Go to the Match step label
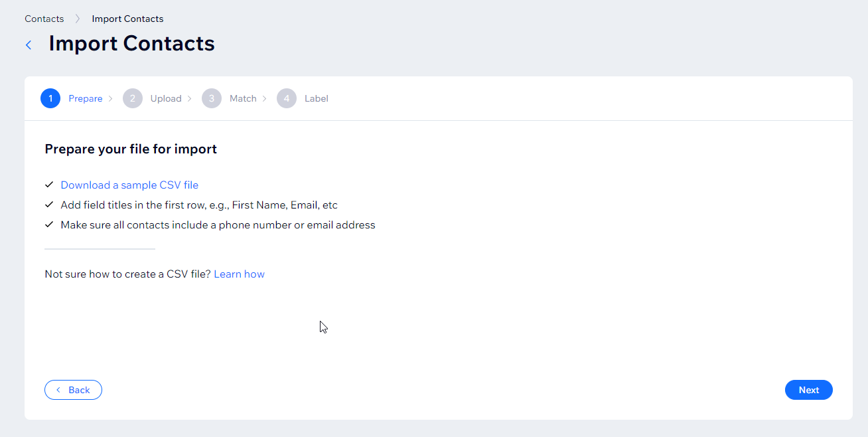Image resolution: width=868 pixels, height=437 pixels. (x=243, y=98)
